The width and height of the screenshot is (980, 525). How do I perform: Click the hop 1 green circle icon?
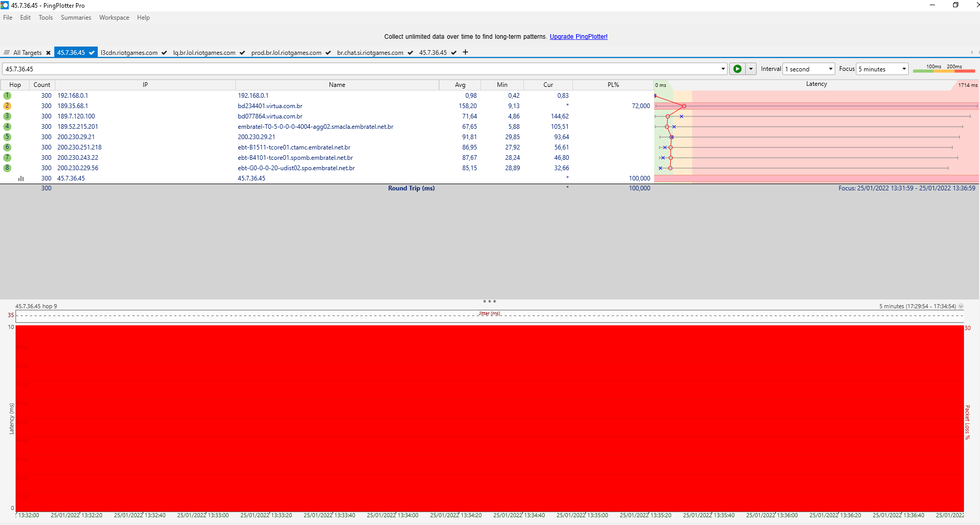(x=7, y=95)
